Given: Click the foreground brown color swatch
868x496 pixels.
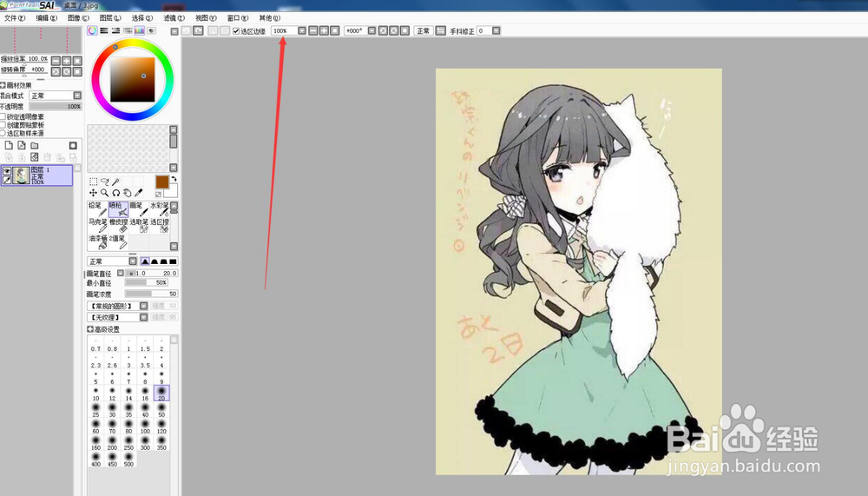Looking at the screenshot, I should tap(162, 182).
